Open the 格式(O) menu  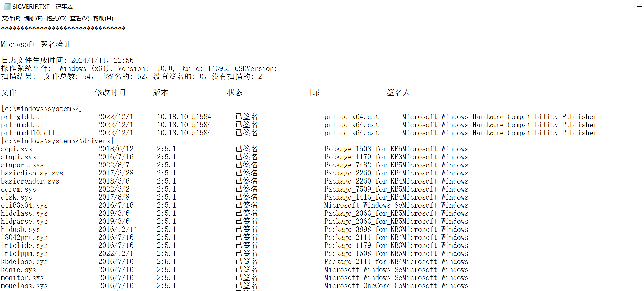pyautogui.click(x=56, y=19)
